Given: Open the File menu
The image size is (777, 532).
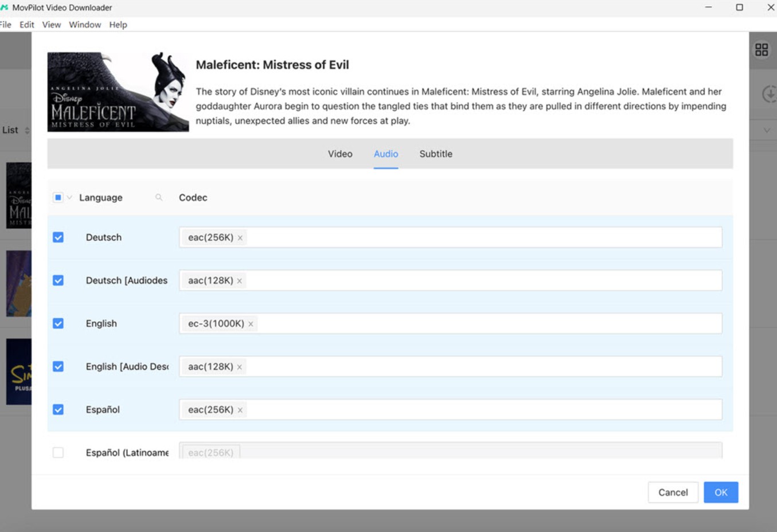Looking at the screenshot, I should 5,25.
